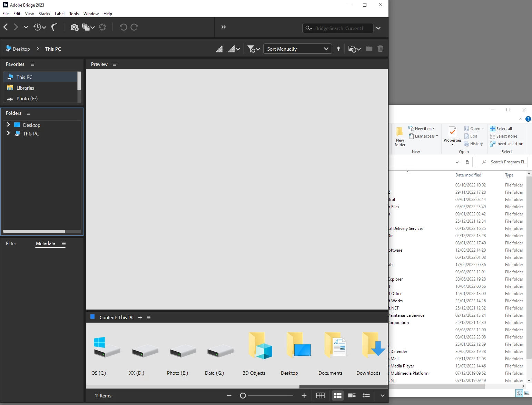The width and height of the screenshot is (532, 405).
Task: Open the Tools menu
Action: tap(74, 14)
